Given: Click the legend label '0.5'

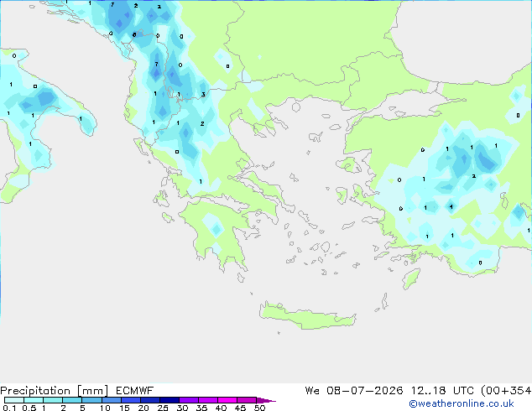Looking at the screenshot, I should (29, 408).
